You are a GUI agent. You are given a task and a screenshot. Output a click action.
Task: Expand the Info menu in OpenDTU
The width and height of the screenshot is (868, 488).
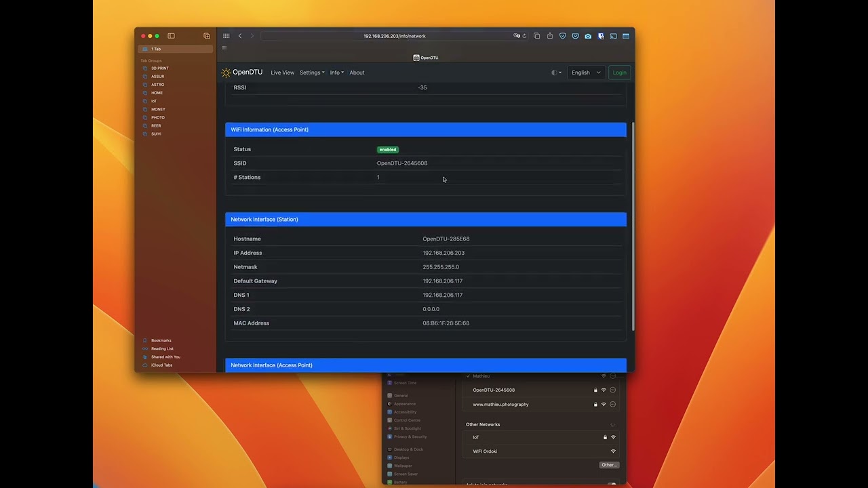tap(337, 73)
